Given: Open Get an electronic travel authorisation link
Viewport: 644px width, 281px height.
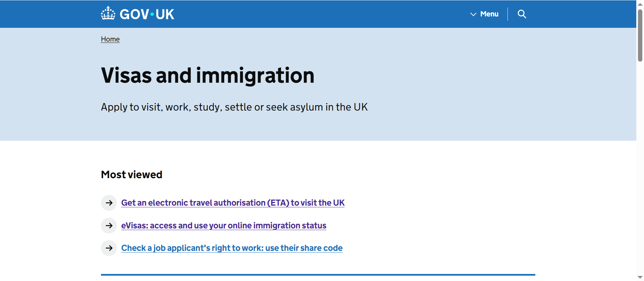Looking at the screenshot, I should (233, 203).
